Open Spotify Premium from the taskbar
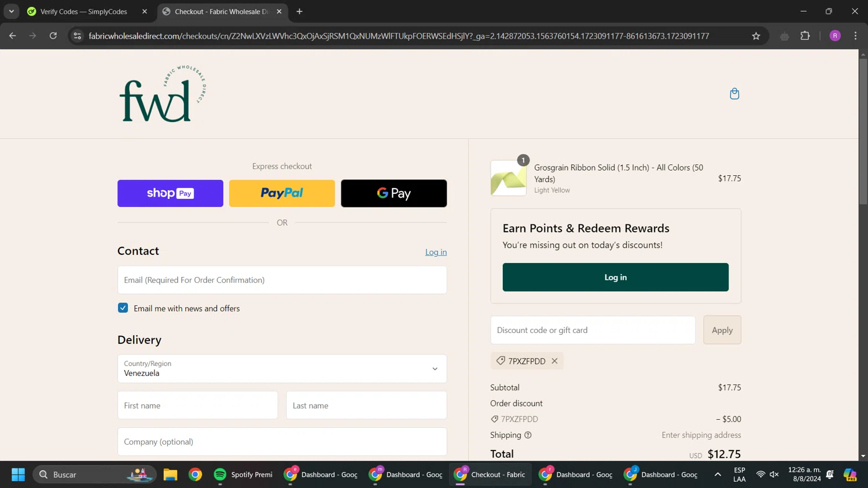Viewport: 868px width, 488px height. [243, 475]
